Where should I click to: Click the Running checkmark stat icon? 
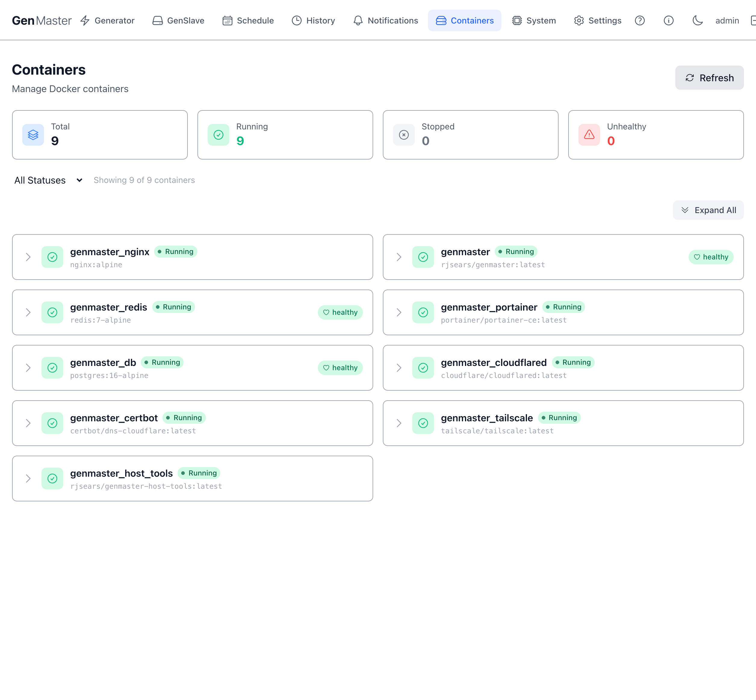[218, 135]
